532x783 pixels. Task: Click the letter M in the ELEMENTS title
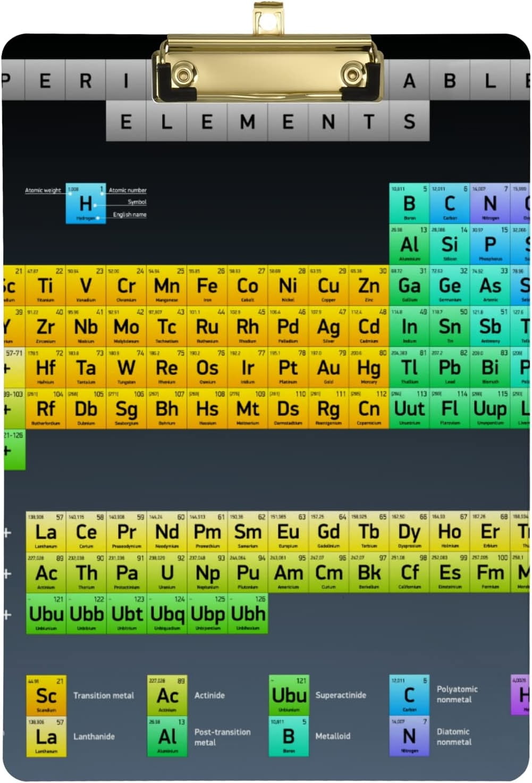point(248,122)
